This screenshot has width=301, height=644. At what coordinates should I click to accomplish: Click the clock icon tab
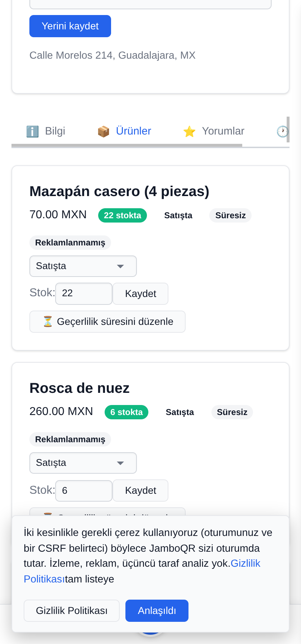[282, 131]
